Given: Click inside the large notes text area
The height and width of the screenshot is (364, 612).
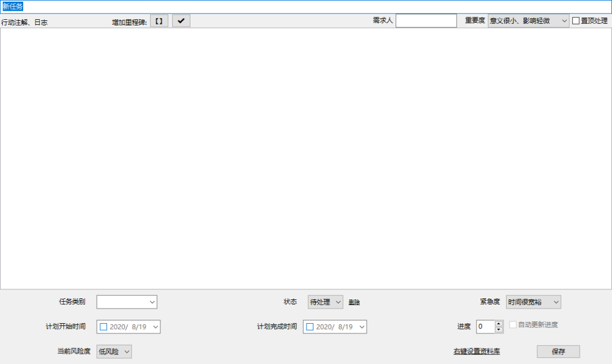Looking at the screenshot, I should 306,159.
